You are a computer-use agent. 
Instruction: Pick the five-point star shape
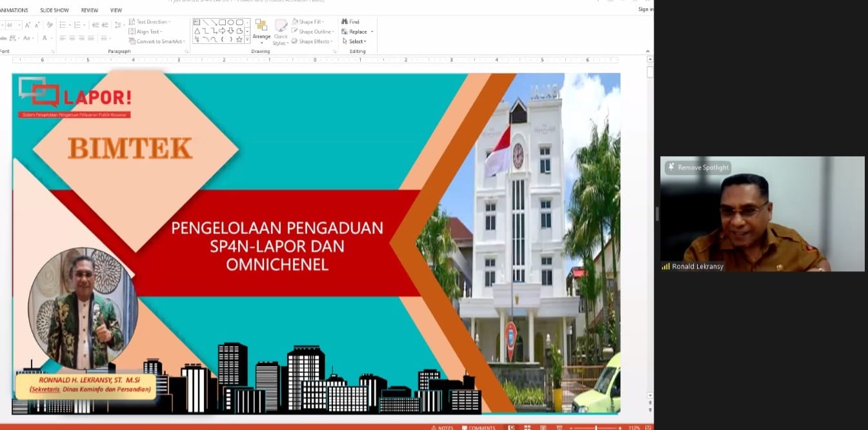(239, 39)
